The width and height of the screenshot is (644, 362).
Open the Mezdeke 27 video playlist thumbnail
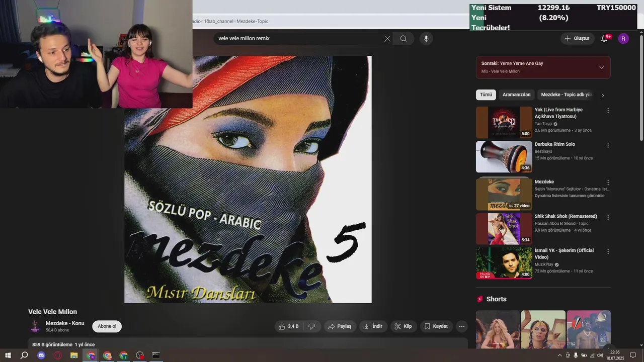pos(504,193)
